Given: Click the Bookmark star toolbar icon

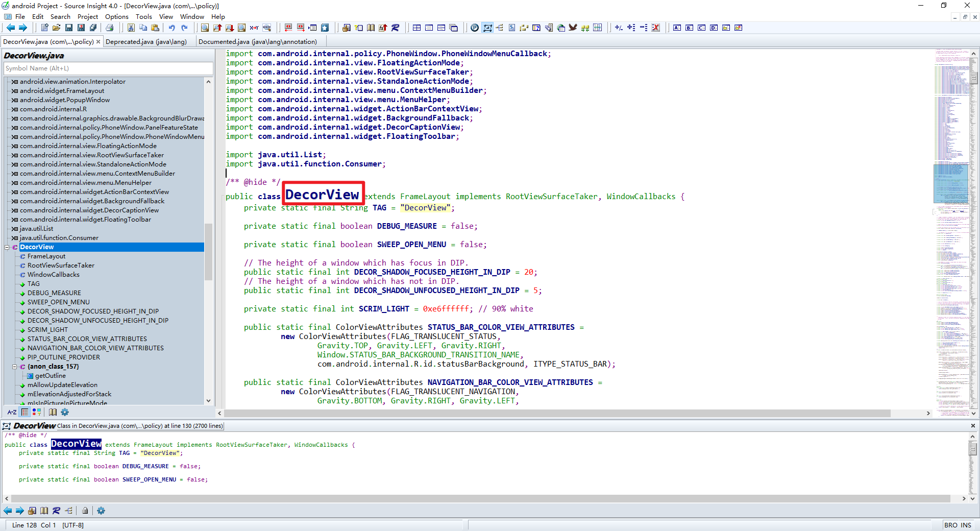Looking at the screenshot, I should coord(325,28).
